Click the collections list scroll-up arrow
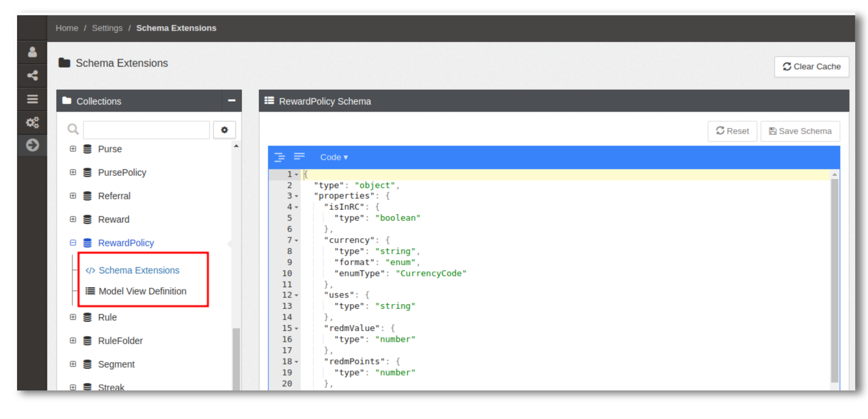This screenshot has width=868, height=419. (236, 146)
